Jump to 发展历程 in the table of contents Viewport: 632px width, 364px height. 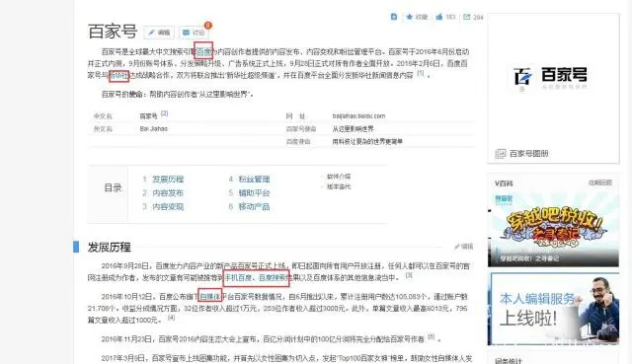[168, 180]
